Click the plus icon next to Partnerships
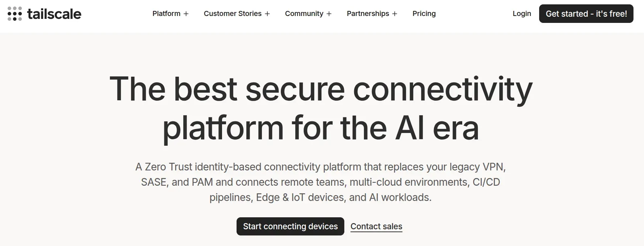Viewport: 644px width, 246px height. (395, 14)
